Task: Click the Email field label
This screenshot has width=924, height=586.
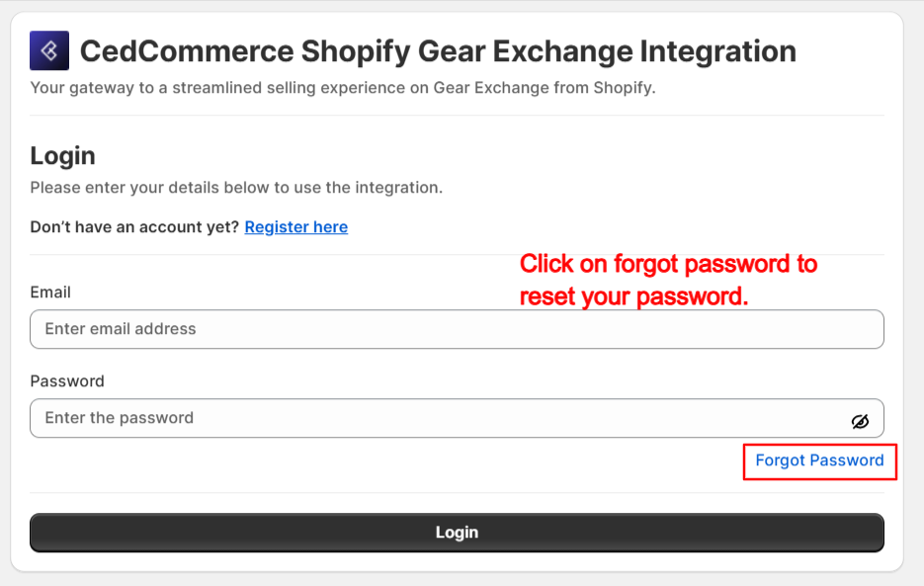Action: pos(50,293)
